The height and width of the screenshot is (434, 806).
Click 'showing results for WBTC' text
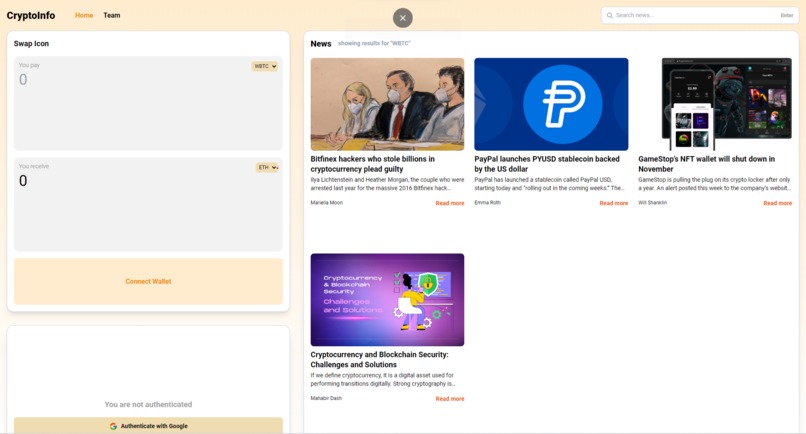[374, 44]
